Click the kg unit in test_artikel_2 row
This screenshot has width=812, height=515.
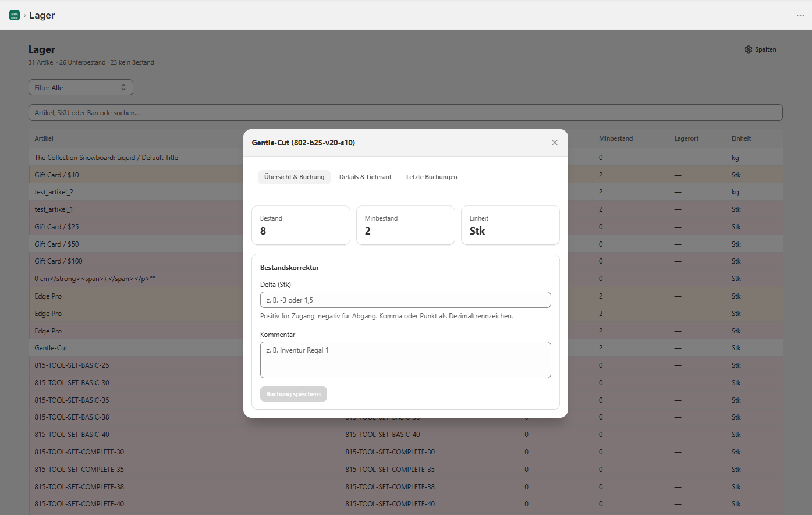[735, 192]
